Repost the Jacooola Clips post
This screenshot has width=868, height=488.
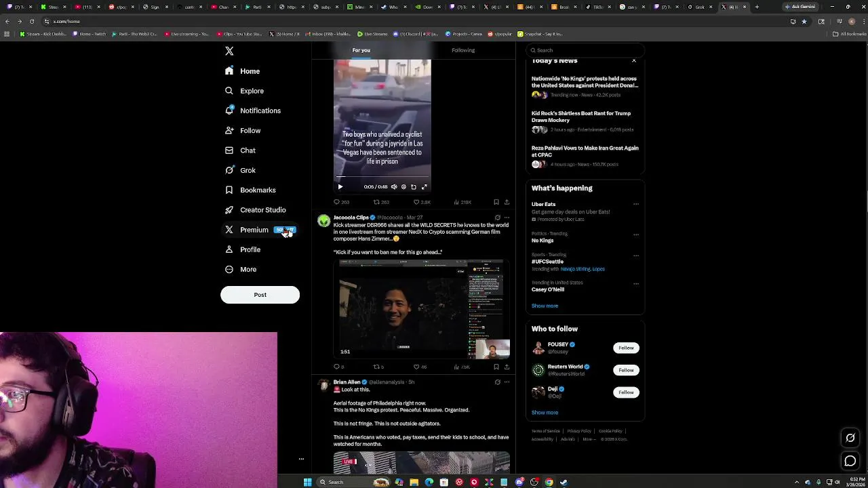378,367
